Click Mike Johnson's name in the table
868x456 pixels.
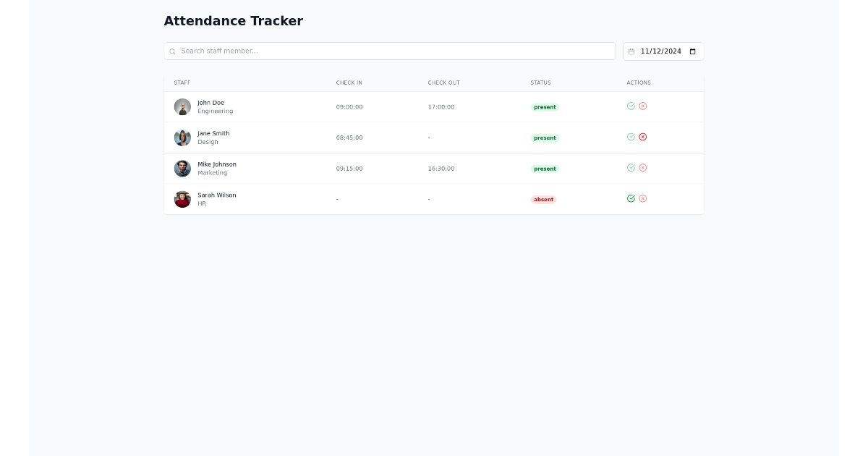click(217, 164)
